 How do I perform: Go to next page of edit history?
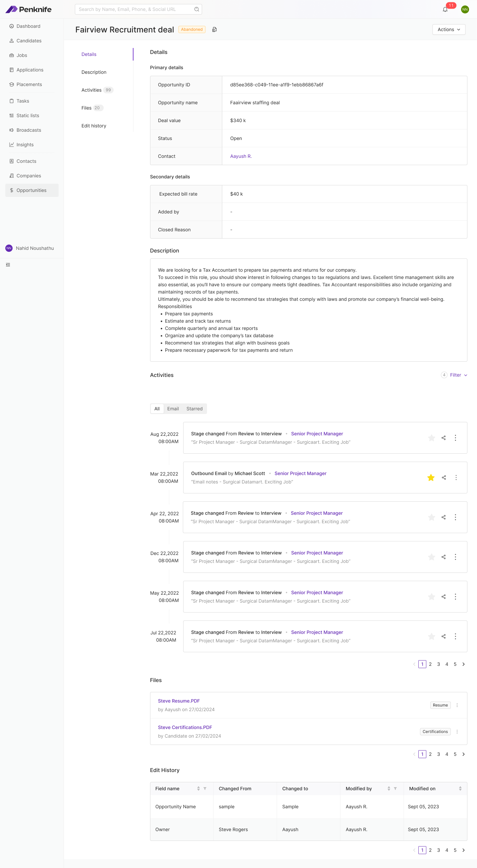[x=463, y=850]
